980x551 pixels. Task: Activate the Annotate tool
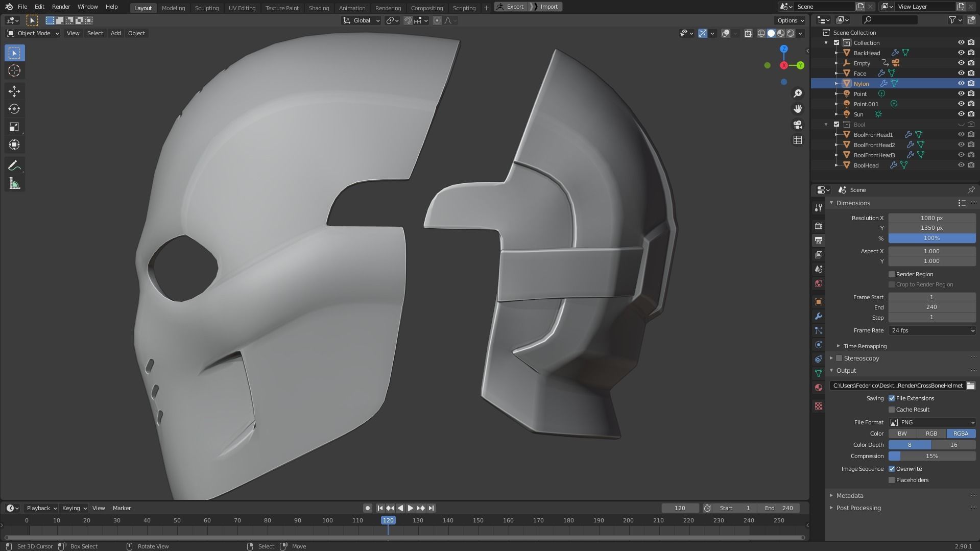pyautogui.click(x=14, y=165)
